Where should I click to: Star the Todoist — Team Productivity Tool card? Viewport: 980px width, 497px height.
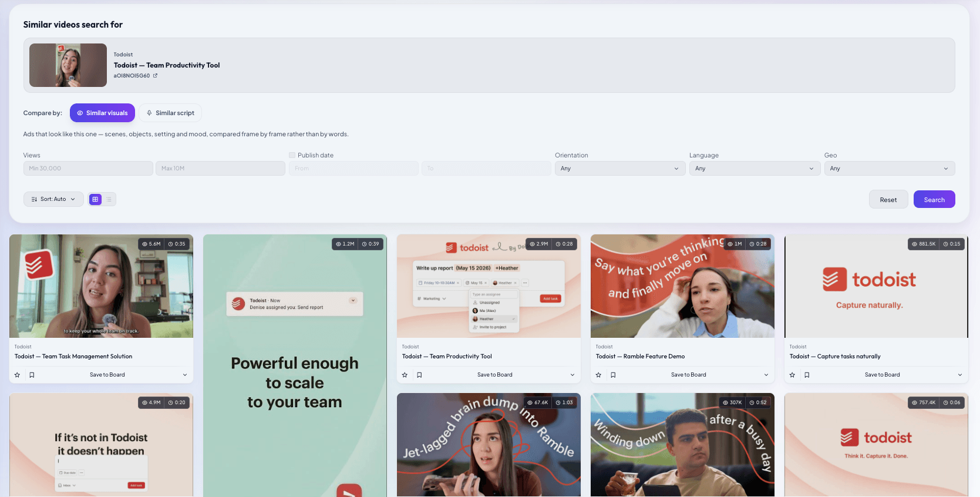pyautogui.click(x=405, y=375)
